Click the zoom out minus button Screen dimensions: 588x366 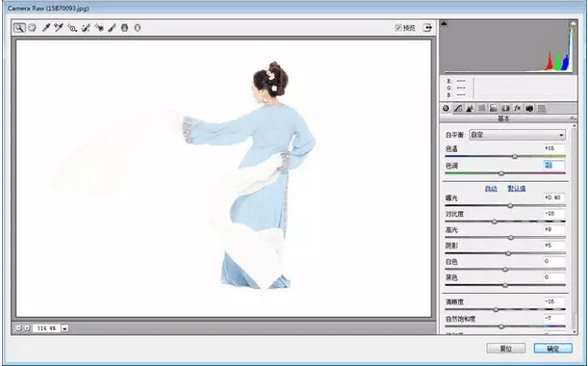click(18, 328)
